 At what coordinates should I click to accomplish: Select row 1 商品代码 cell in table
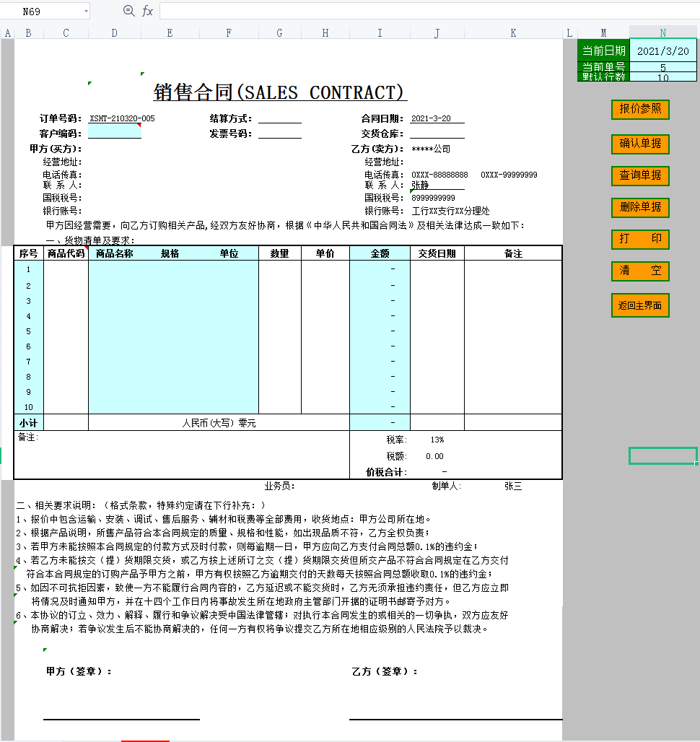coord(66,269)
